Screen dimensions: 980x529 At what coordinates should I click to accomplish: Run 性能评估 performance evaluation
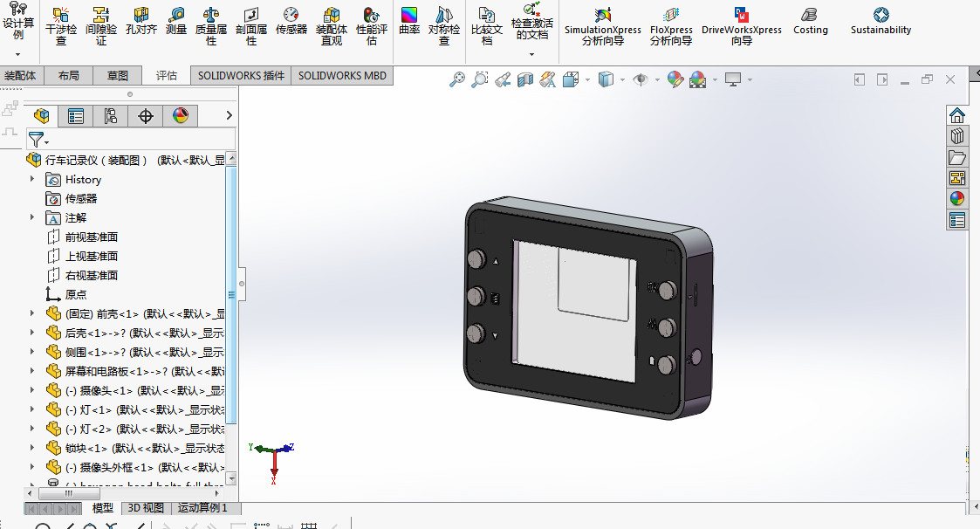coord(371,25)
